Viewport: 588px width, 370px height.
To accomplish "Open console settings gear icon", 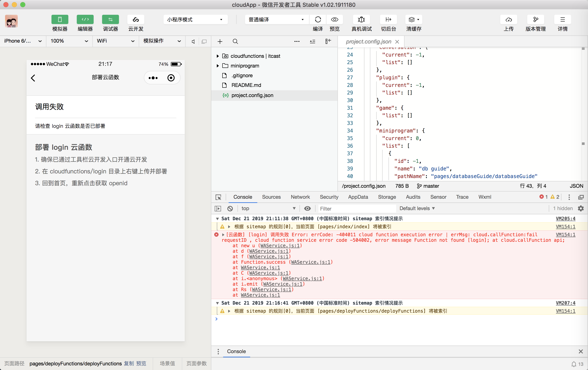I will [x=581, y=209].
